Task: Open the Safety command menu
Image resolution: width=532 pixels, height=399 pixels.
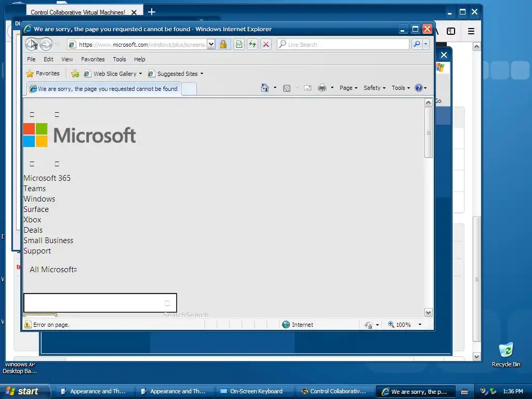Action: tap(375, 88)
